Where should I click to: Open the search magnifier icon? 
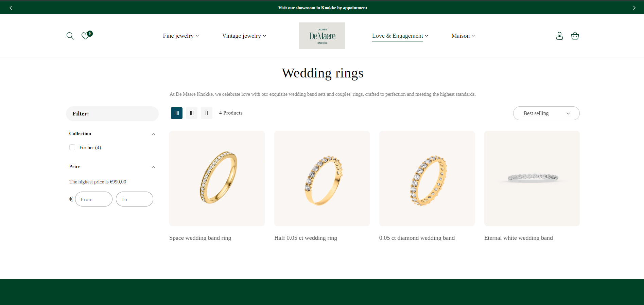coord(70,36)
